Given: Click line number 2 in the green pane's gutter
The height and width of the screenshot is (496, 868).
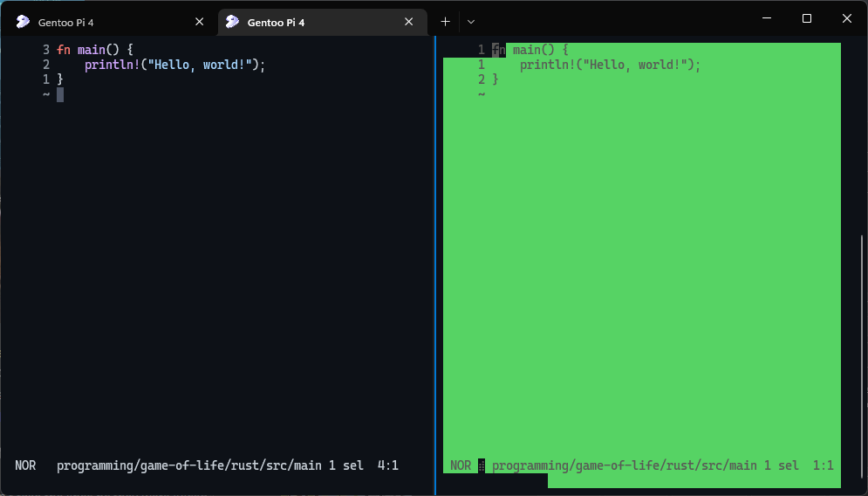Looking at the screenshot, I should coord(482,79).
